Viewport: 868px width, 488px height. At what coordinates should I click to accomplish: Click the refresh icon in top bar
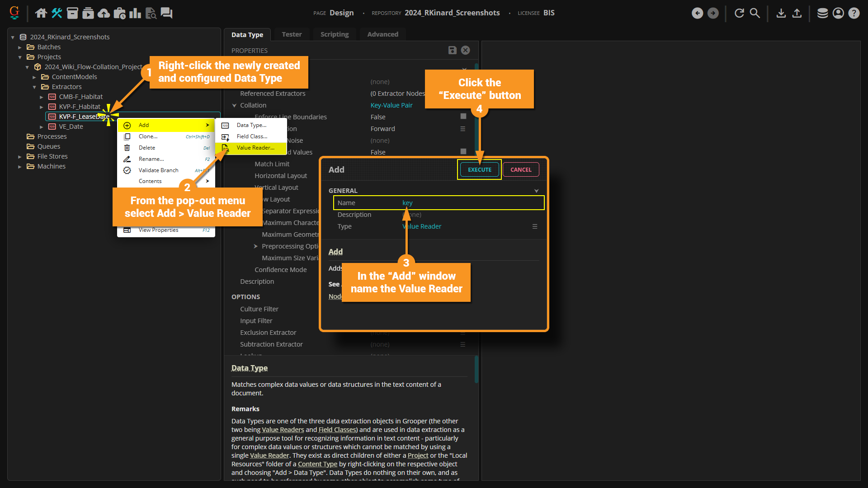[739, 13]
